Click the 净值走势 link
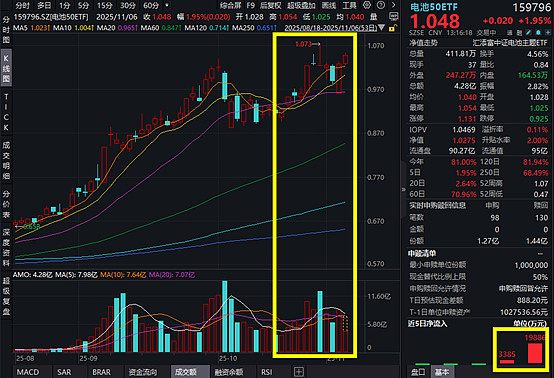 click(423, 43)
